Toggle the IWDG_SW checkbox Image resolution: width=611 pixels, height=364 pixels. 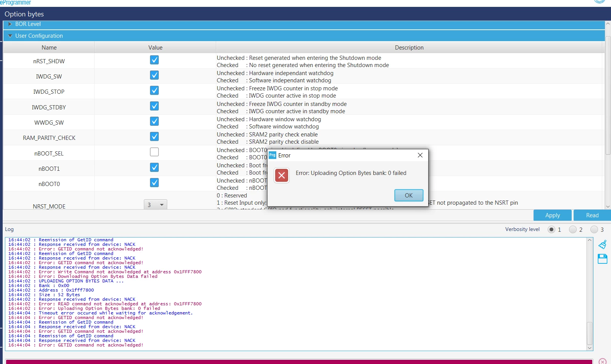pos(154,75)
